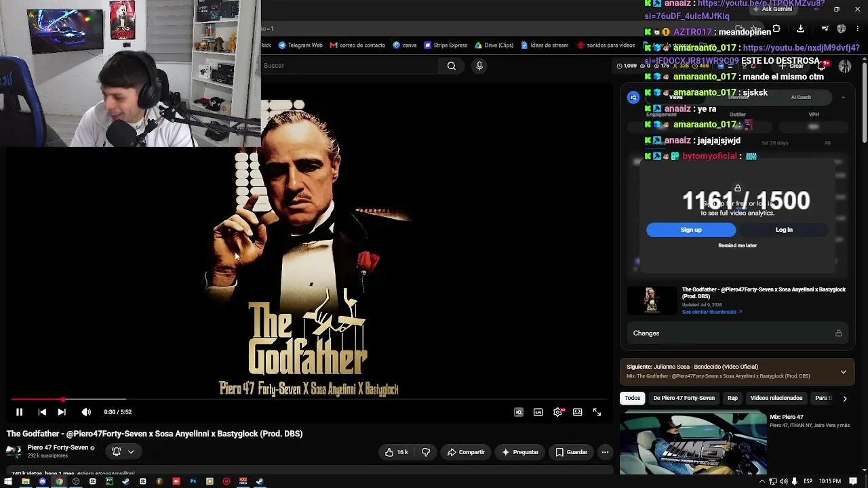Click Sign up in the analytics panel
The width and height of the screenshot is (868, 488).
point(691,230)
